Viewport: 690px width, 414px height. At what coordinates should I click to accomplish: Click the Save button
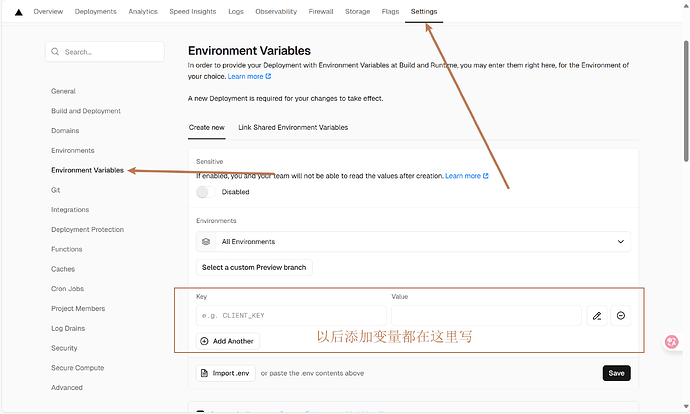tap(617, 373)
